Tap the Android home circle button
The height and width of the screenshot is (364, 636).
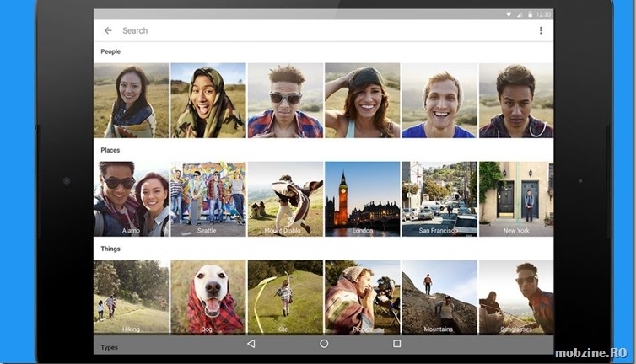click(x=324, y=344)
